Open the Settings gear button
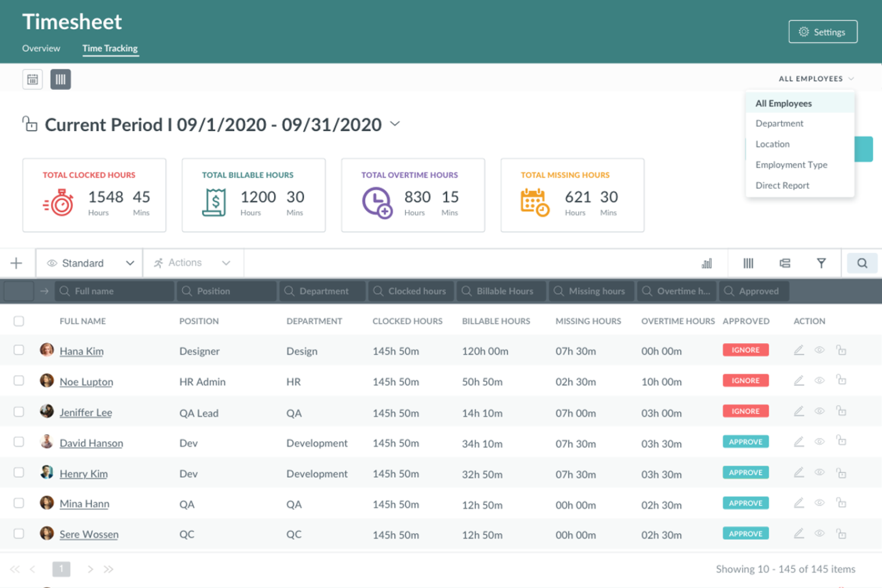Screen dimensions: 882x588 (x=823, y=32)
